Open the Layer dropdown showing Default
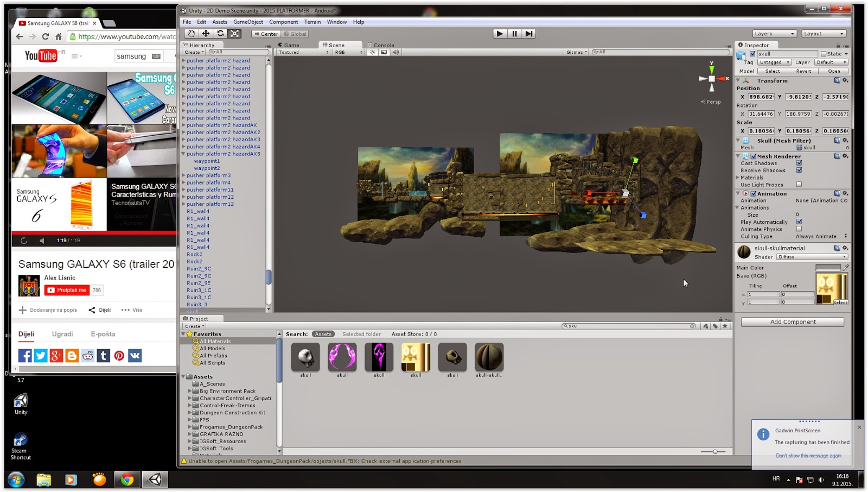The image size is (868, 492). [831, 62]
